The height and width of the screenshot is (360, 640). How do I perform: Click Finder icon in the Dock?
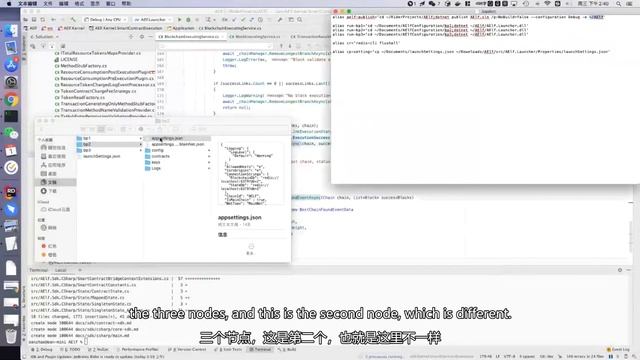click(11, 31)
